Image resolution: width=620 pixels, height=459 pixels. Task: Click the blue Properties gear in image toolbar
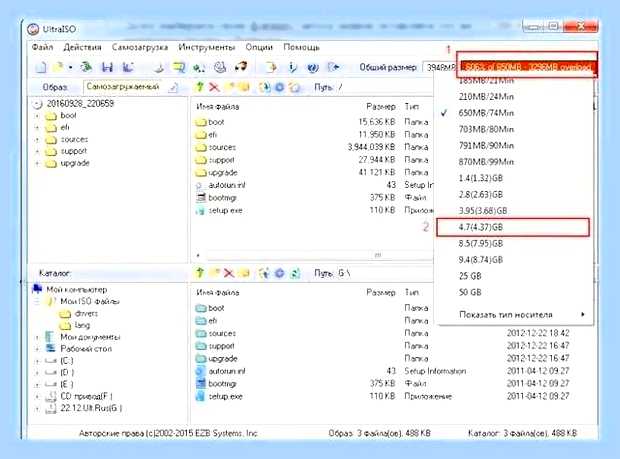[x=280, y=87]
